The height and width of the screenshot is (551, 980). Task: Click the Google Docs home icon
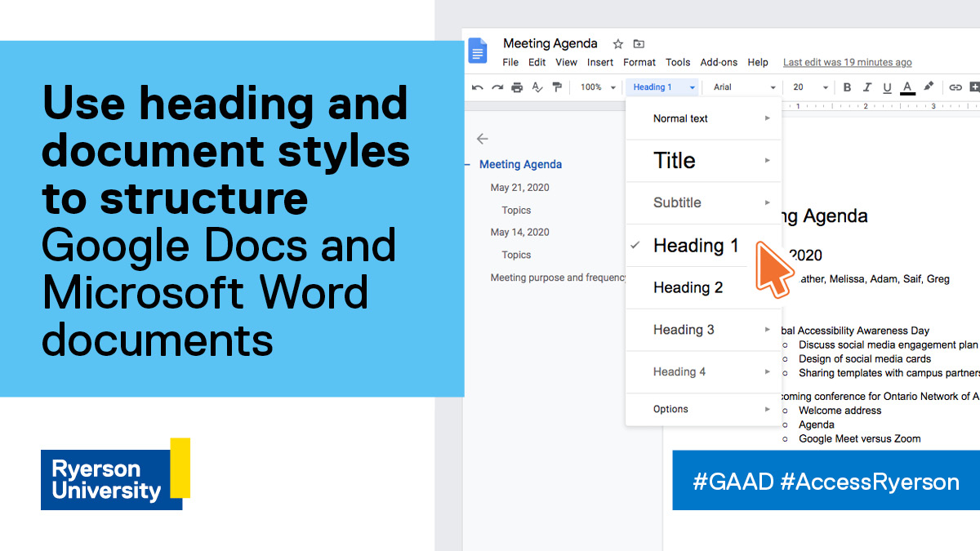477,51
